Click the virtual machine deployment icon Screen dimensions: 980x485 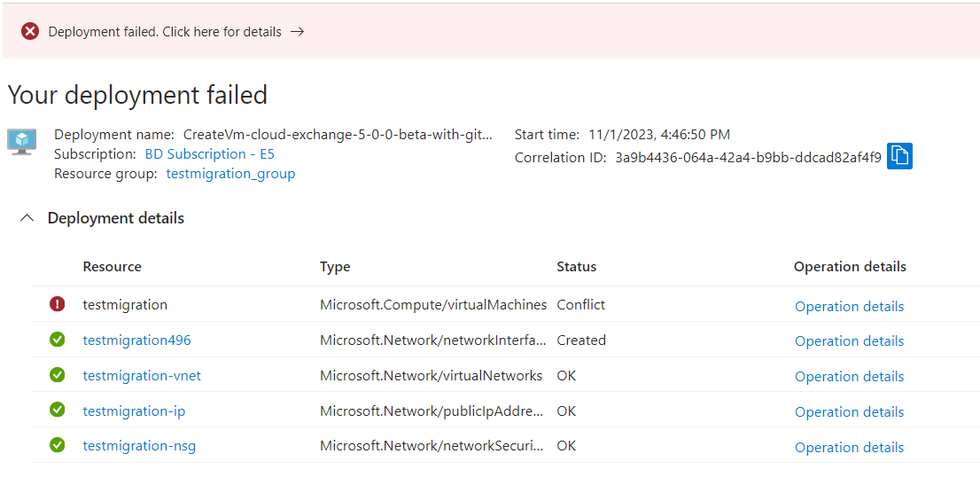[22, 142]
